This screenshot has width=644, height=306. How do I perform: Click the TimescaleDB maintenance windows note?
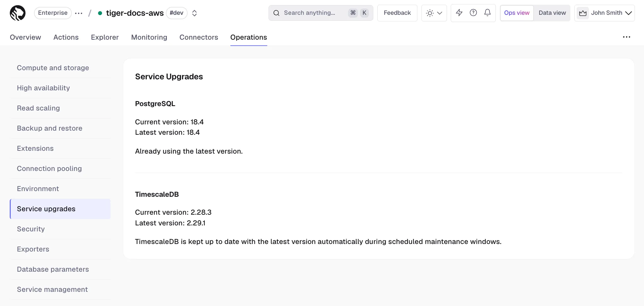pyautogui.click(x=318, y=241)
